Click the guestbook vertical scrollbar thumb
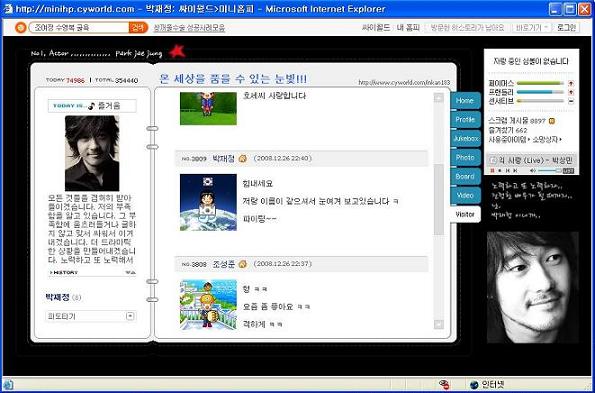 [x=439, y=200]
